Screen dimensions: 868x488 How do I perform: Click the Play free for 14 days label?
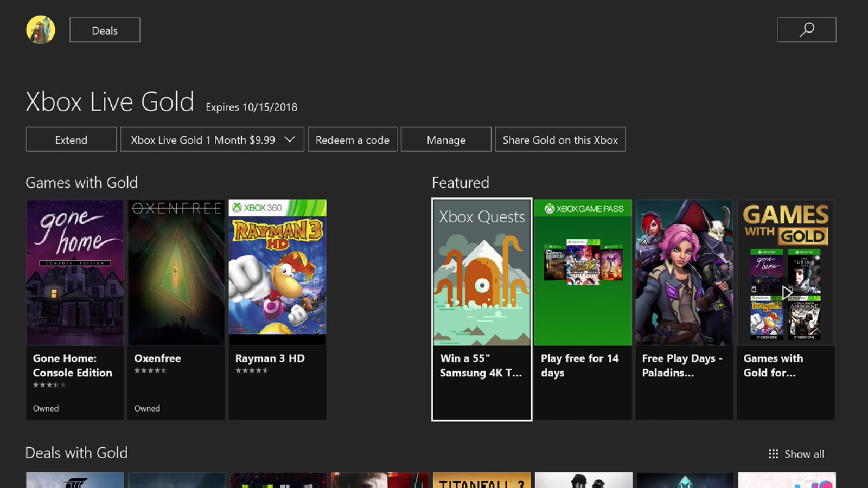(x=579, y=365)
